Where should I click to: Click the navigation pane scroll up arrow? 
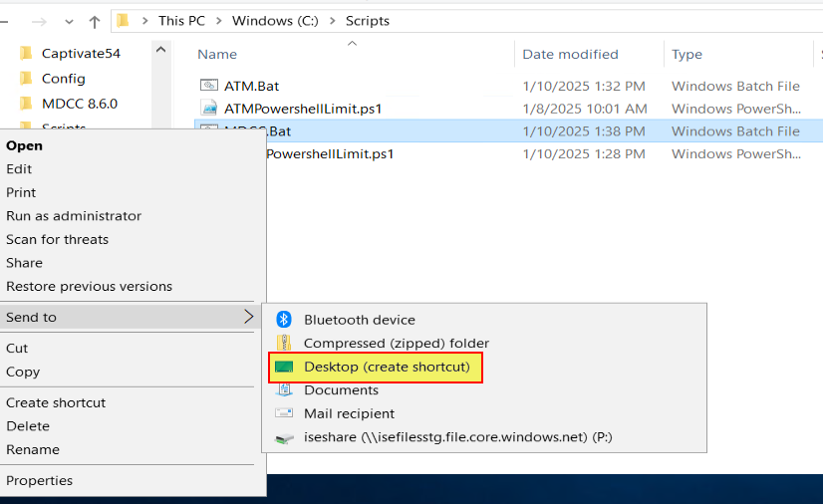point(161,50)
